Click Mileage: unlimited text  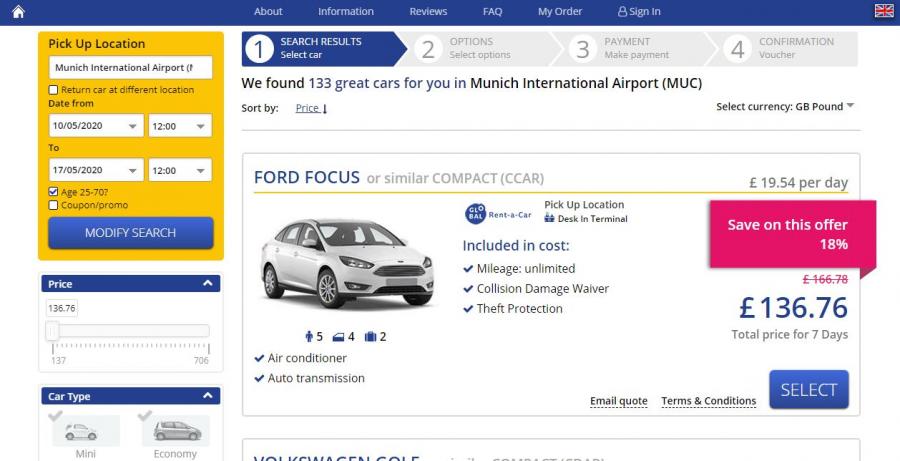coord(526,269)
